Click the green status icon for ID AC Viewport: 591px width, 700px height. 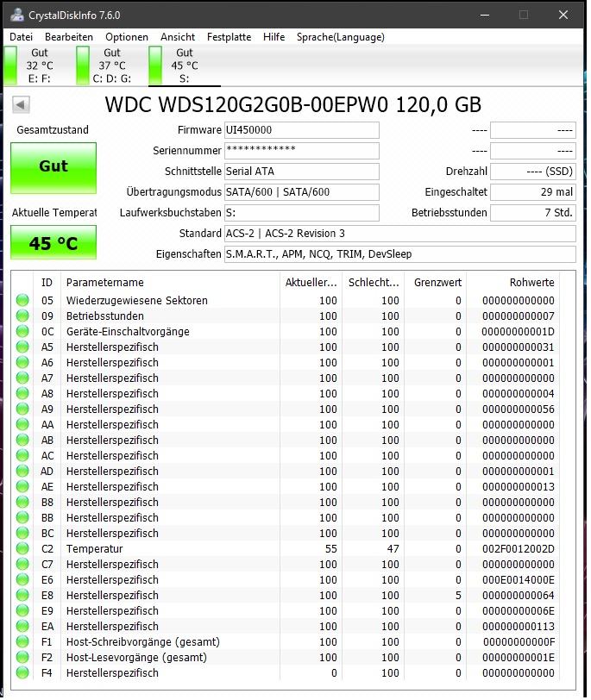(x=22, y=455)
